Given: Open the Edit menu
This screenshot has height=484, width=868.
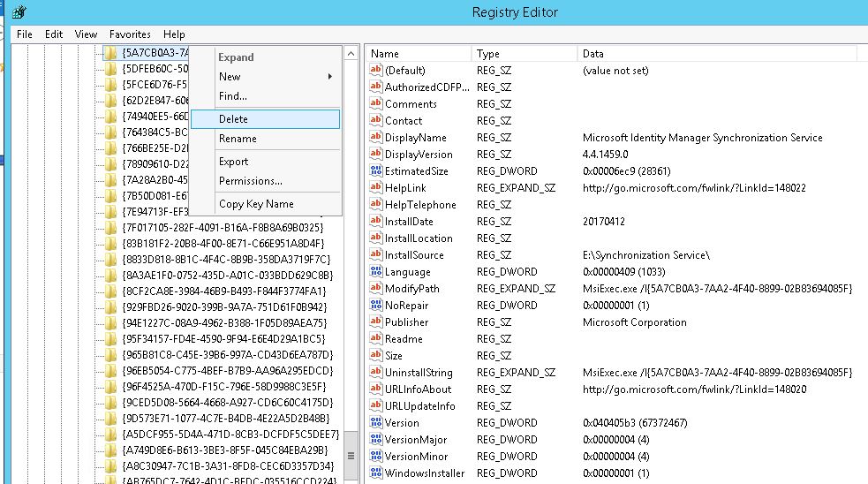Looking at the screenshot, I should (x=54, y=34).
